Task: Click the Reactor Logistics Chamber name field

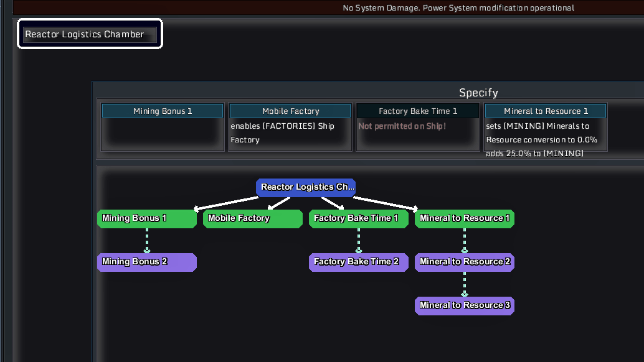Action: [x=90, y=35]
